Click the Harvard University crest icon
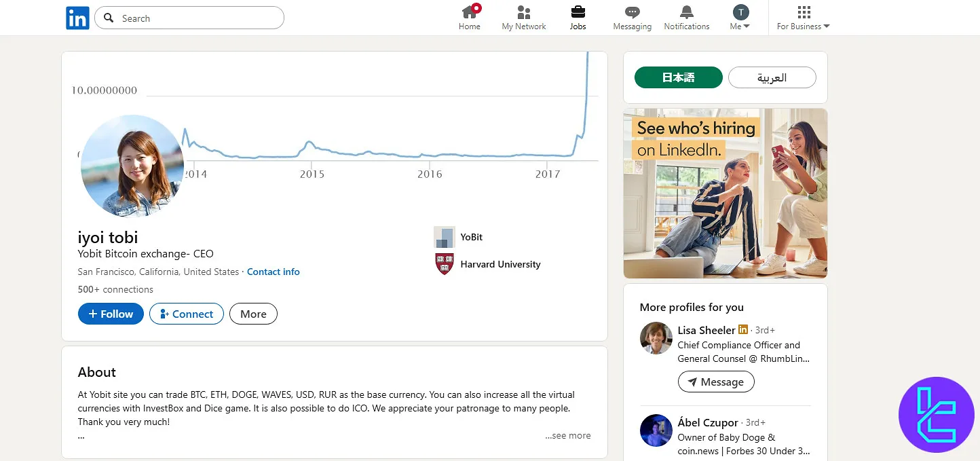 pos(445,264)
